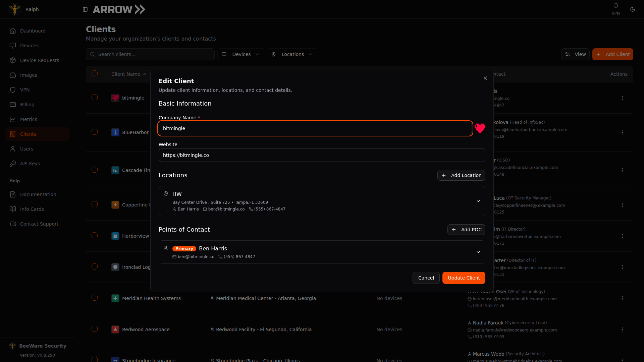This screenshot has width=644, height=362.
Task: Click the Cascade chart avatar icon
Action: click(x=115, y=170)
